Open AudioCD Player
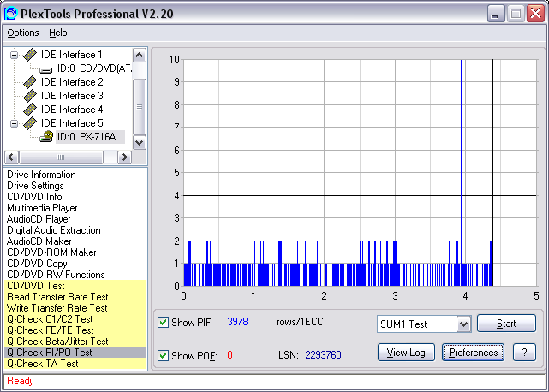The image size is (549, 392). pos(39,219)
